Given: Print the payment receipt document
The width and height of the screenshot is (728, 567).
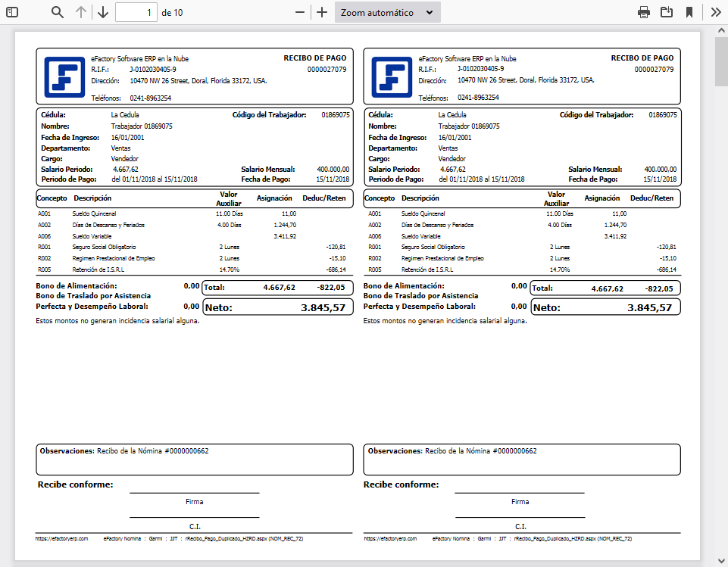Looking at the screenshot, I should coord(643,11).
